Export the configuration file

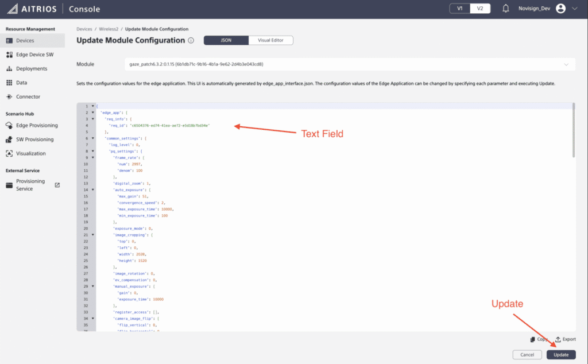[x=565, y=339]
